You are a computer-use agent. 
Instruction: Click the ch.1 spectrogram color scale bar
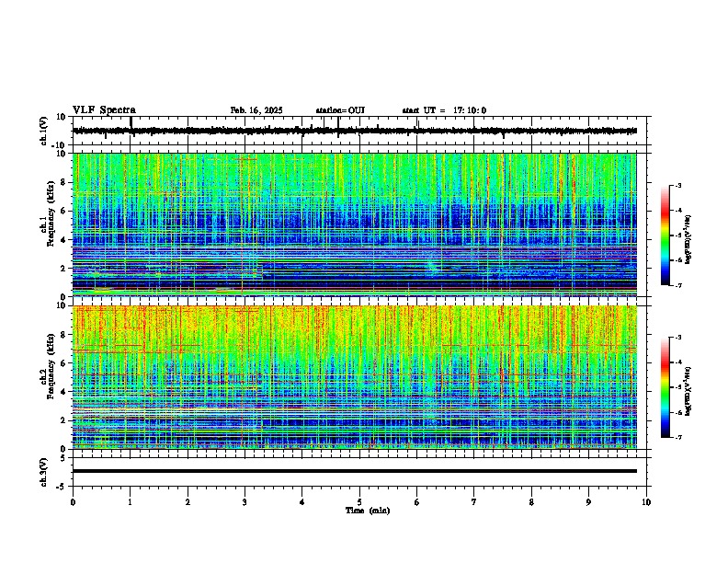[665, 236]
